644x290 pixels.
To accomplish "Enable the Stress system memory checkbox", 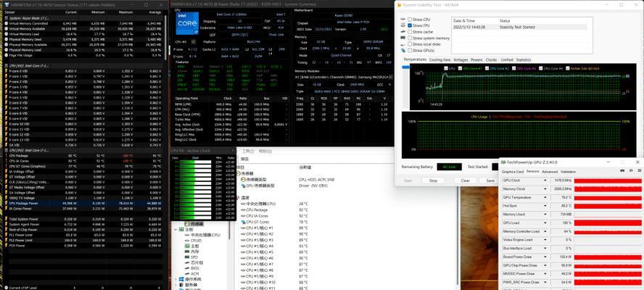I will [410, 38].
